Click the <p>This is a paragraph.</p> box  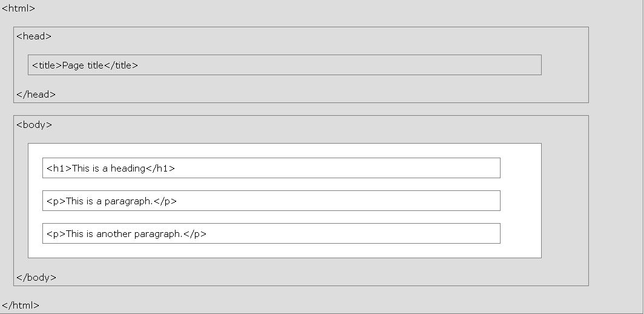(272, 201)
